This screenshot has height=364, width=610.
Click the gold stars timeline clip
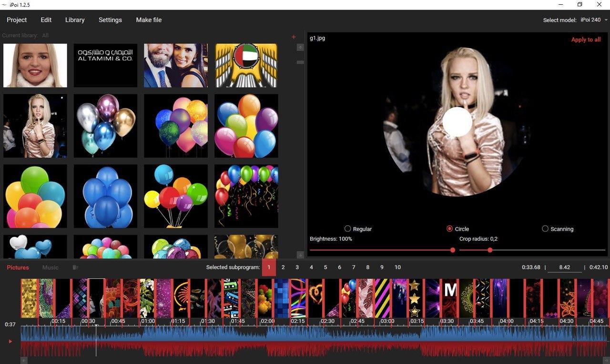pyautogui.click(x=414, y=298)
